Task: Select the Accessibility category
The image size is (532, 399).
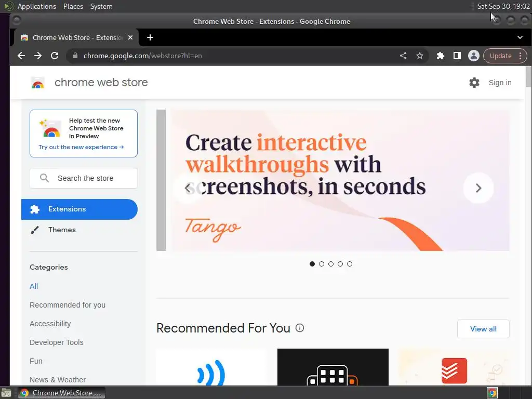Action: pos(50,323)
